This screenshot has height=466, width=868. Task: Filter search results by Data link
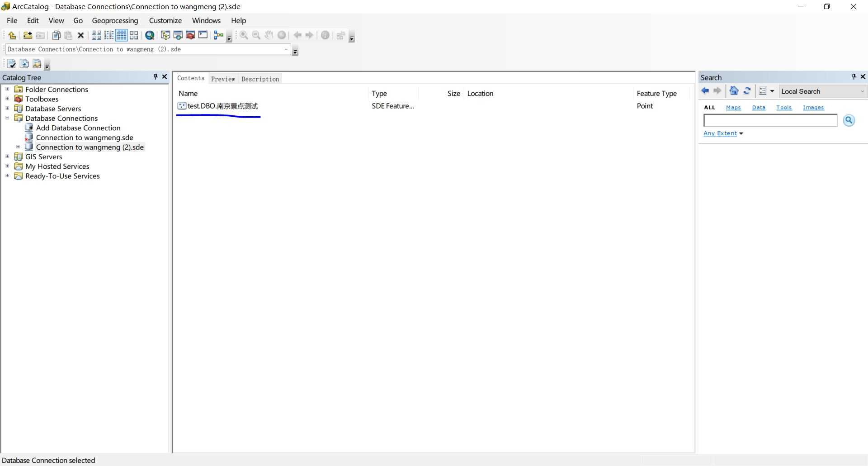pyautogui.click(x=759, y=108)
